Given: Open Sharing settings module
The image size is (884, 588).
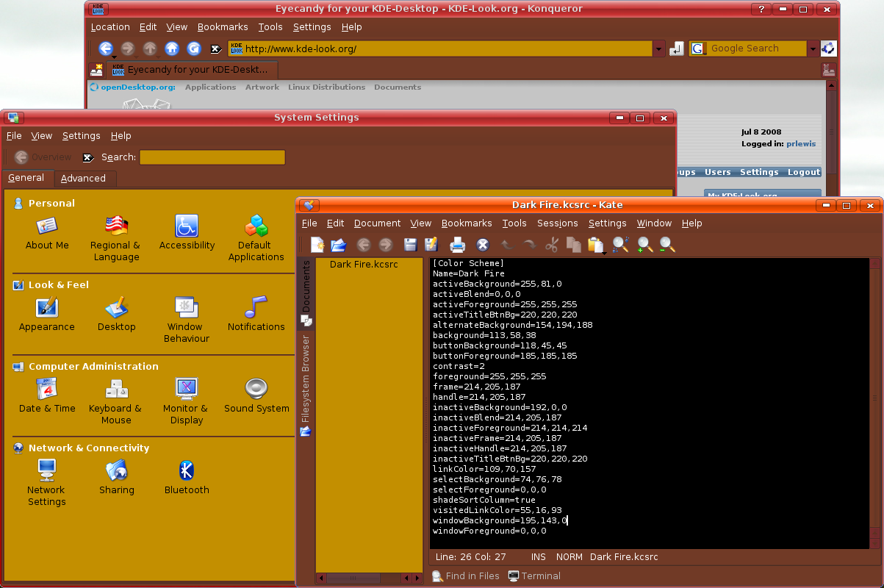Looking at the screenshot, I should (x=117, y=478).
